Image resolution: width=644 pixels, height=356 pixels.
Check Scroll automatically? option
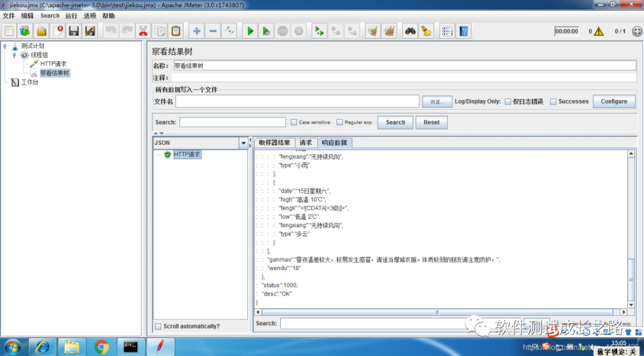[x=158, y=326]
